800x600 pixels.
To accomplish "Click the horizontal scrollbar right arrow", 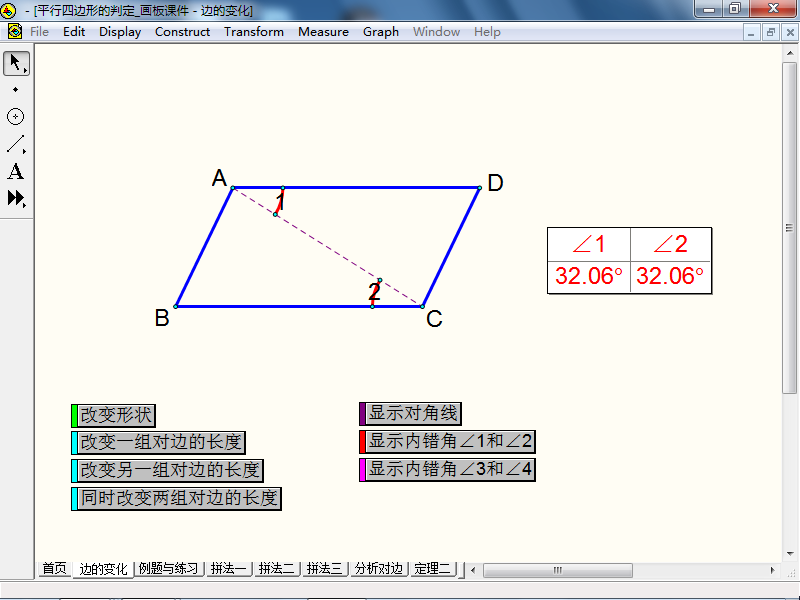I will [x=772, y=570].
